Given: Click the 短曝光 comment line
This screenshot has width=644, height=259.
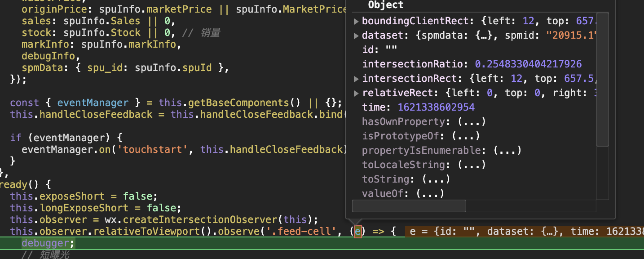Looking at the screenshot, I should [x=45, y=255].
